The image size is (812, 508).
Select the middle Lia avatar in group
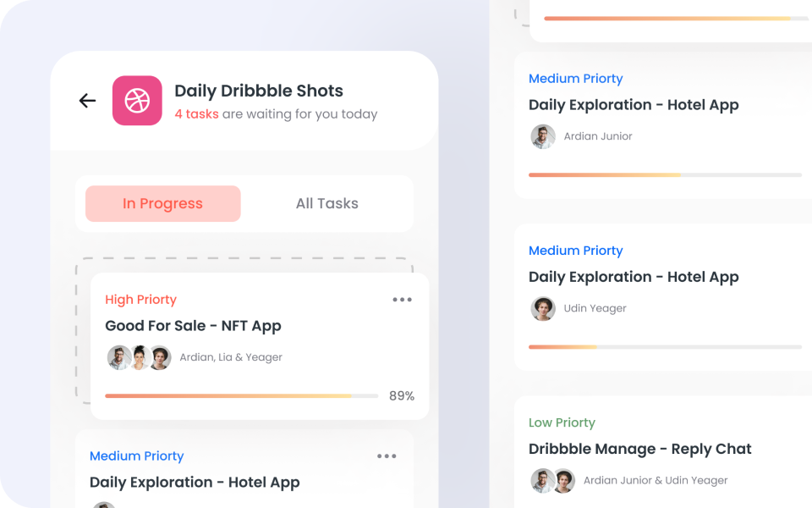(x=139, y=357)
